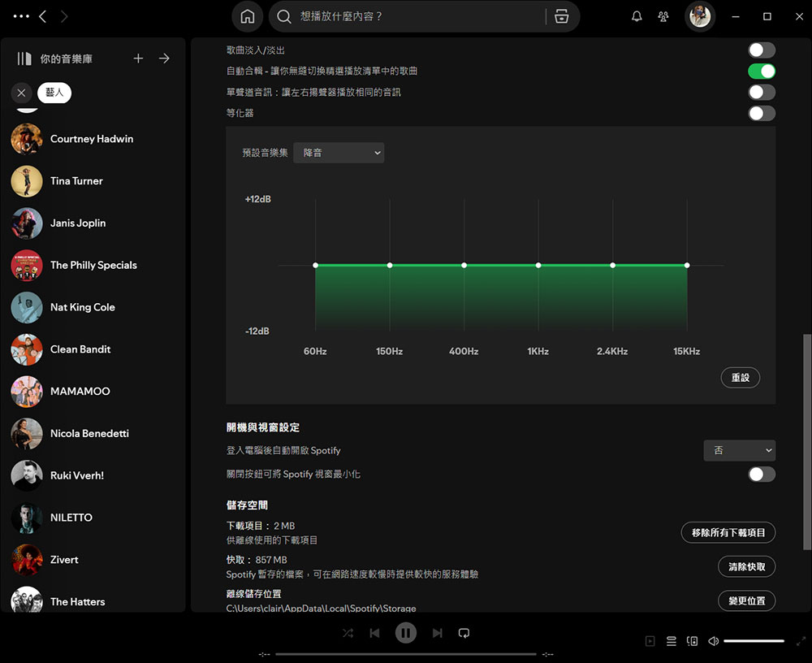Click the Browse icon in search bar
Viewport: 812px width, 663px height.
click(x=562, y=16)
